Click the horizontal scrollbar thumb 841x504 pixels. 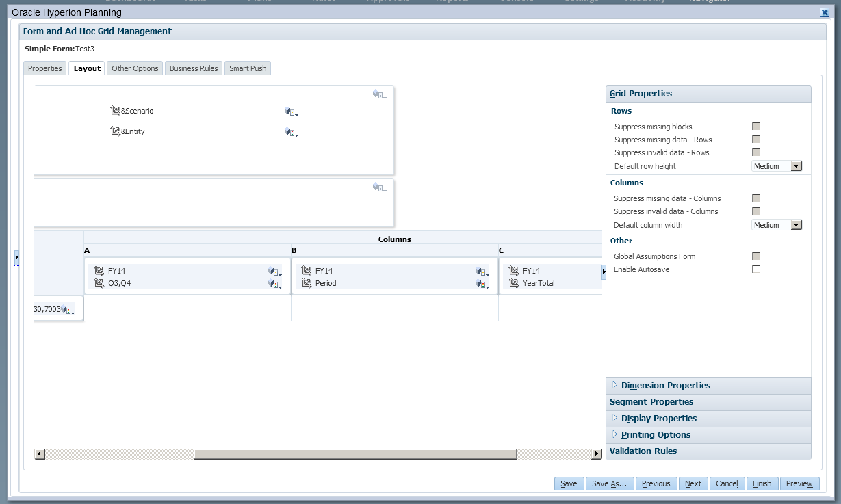point(355,454)
